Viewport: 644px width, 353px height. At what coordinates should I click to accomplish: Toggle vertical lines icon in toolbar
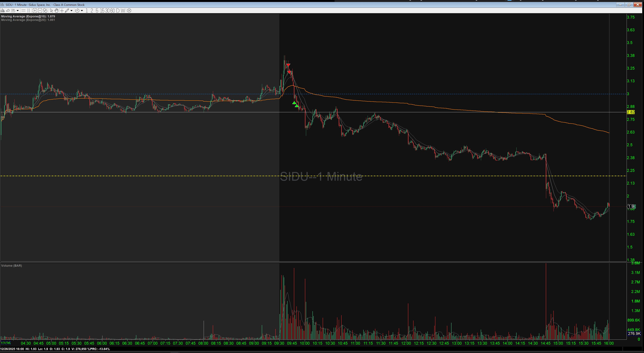[x=28, y=11]
